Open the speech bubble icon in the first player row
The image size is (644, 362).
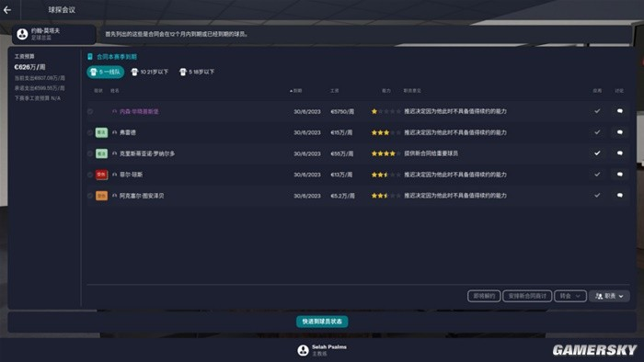[620, 111]
